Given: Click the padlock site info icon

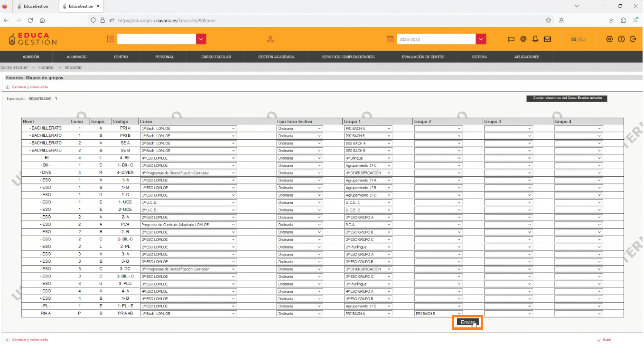Looking at the screenshot, I should click(102, 20).
